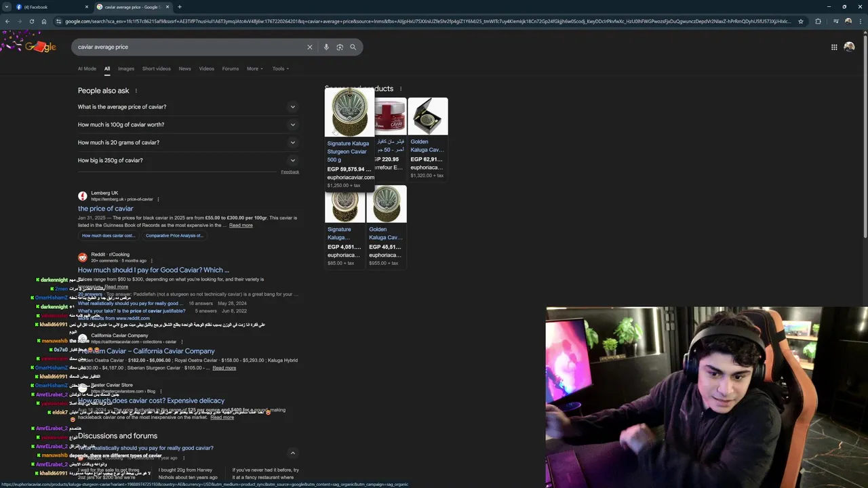Expand 'How much is 100g of caviar worth?'
Screen dimensions: 868x488
click(x=188, y=125)
